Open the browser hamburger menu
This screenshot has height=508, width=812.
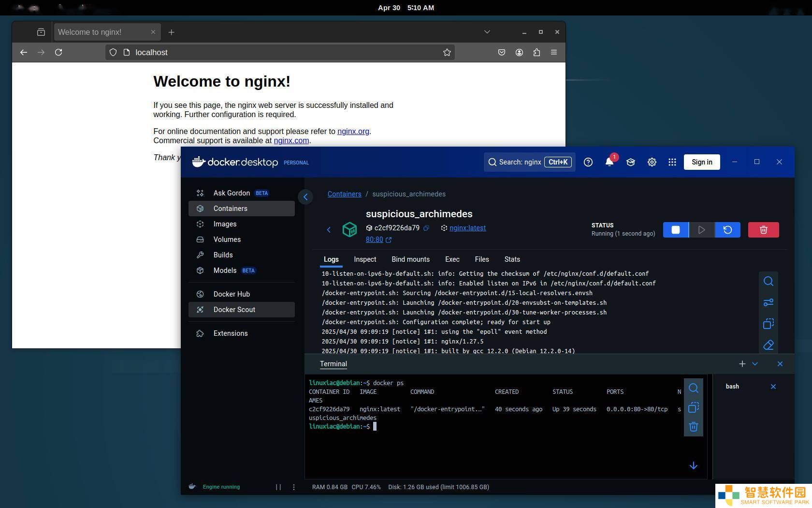coord(554,52)
